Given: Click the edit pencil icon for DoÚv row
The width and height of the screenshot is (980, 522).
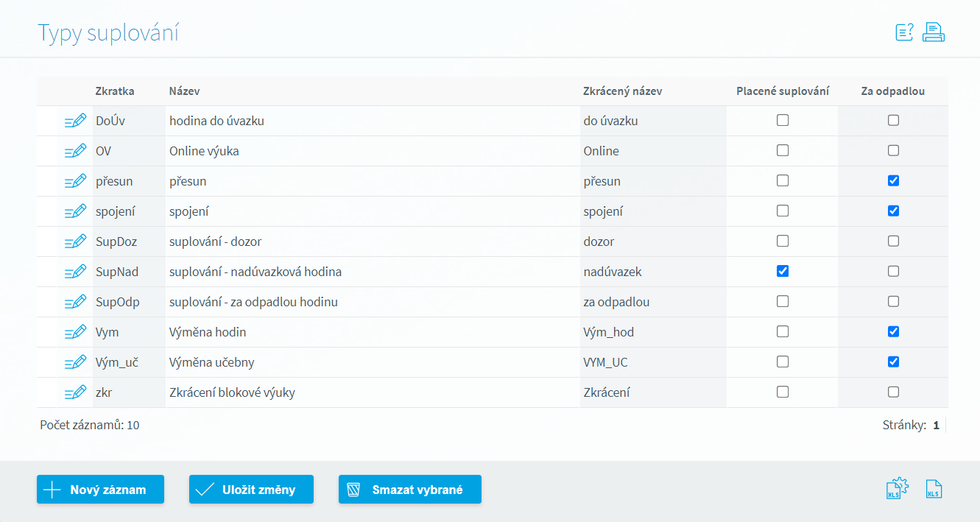Looking at the screenshot, I should (x=75, y=121).
